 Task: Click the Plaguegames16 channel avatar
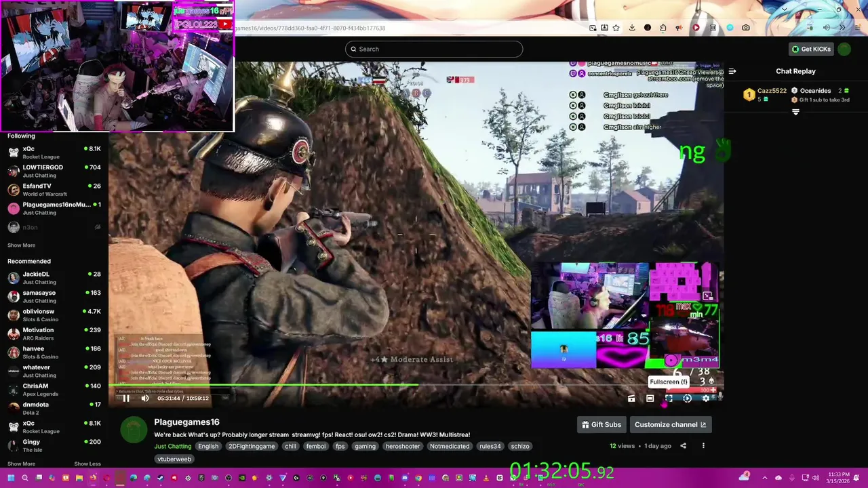pos(134,430)
